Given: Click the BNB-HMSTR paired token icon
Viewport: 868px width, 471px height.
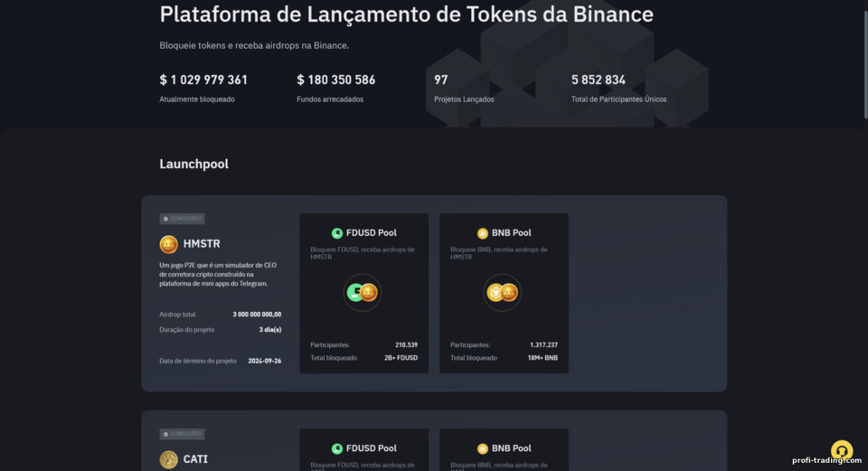Looking at the screenshot, I should point(502,292).
